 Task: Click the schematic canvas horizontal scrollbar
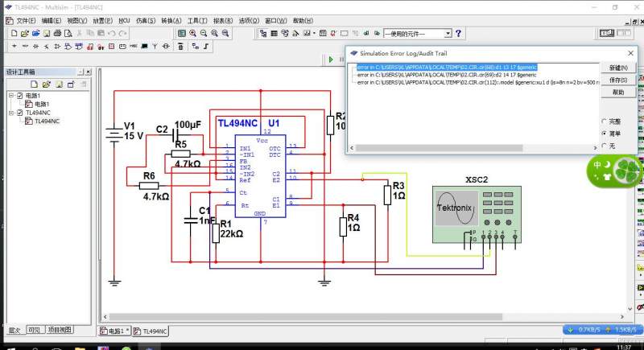pos(306,317)
